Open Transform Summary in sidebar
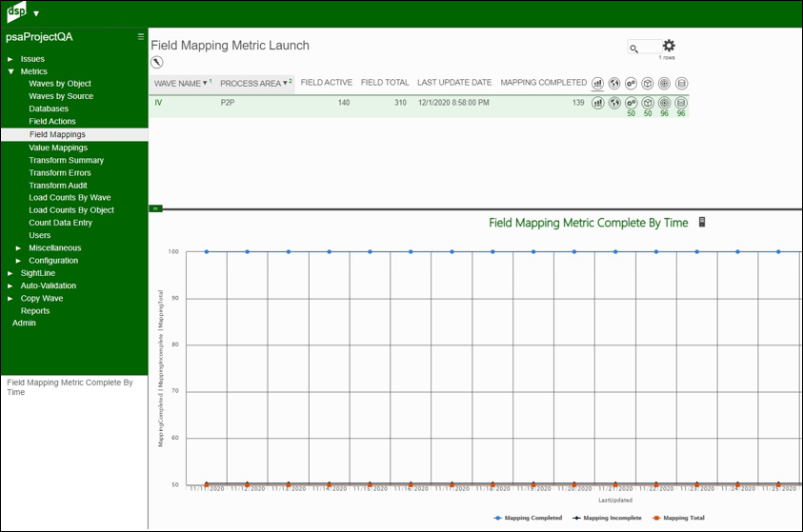The image size is (803, 532). point(66,160)
